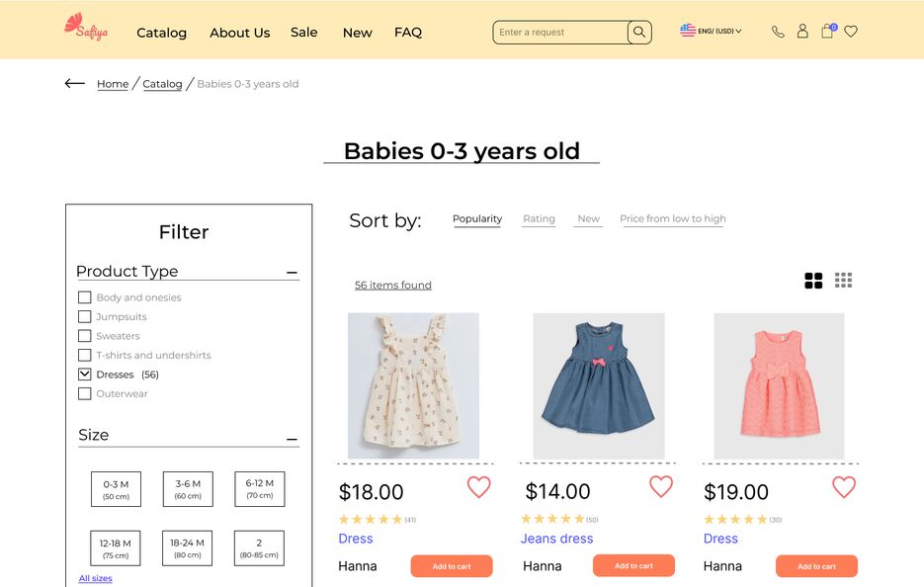Switch to large grid view icon
Image resolution: width=924 pixels, height=587 pixels.
pyautogui.click(x=813, y=281)
